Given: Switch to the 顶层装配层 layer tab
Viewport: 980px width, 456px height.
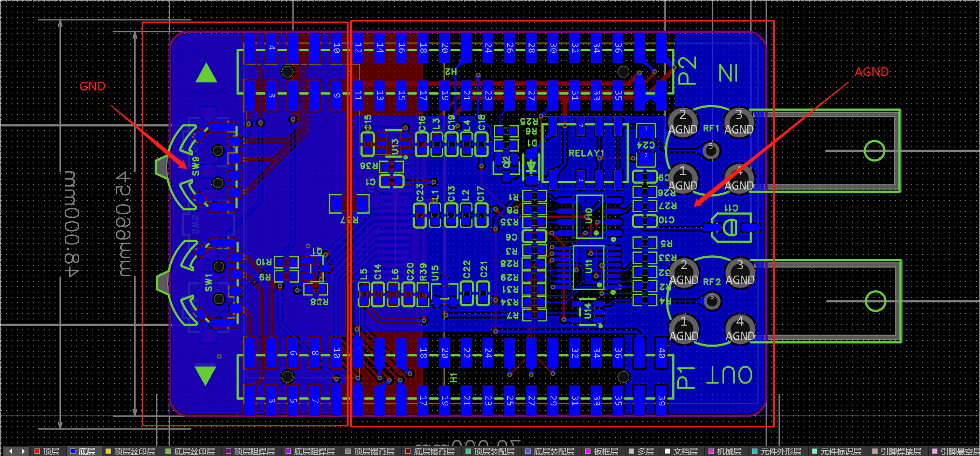Looking at the screenshot, I should click(490, 451).
